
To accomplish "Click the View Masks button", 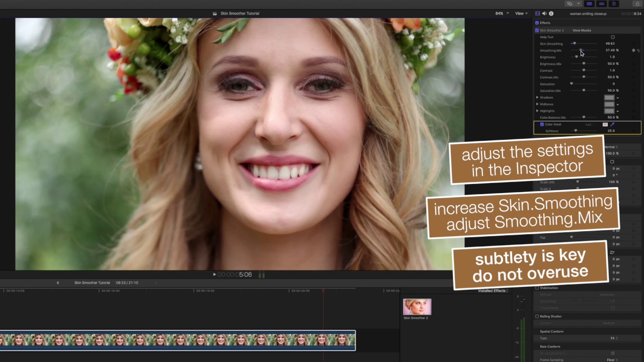I will tap(582, 30).
